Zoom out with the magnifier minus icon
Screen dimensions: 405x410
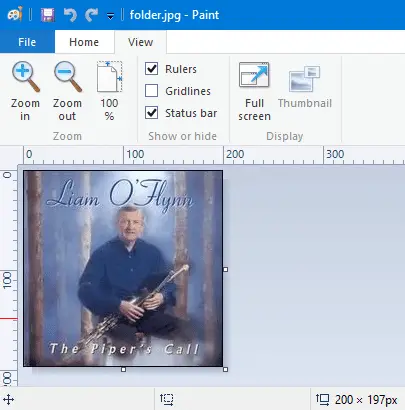pyautogui.click(x=67, y=91)
